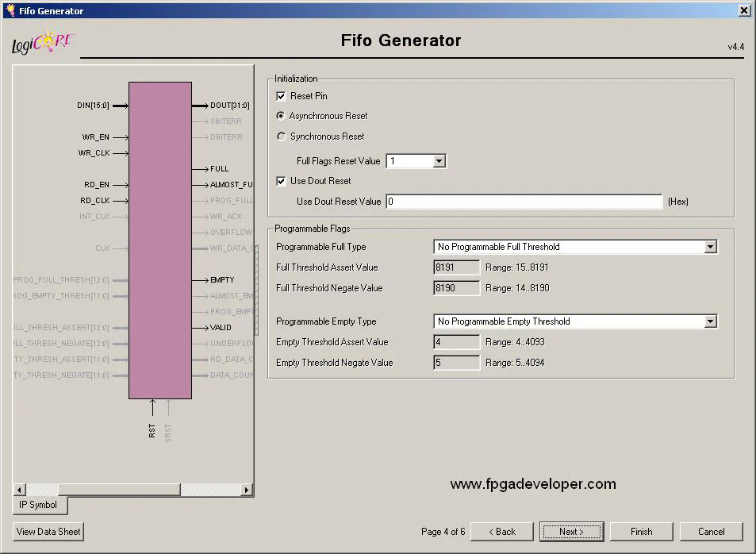Uncheck the Reset Pin checkbox
The width and height of the screenshot is (756, 554).
pos(281,96)
